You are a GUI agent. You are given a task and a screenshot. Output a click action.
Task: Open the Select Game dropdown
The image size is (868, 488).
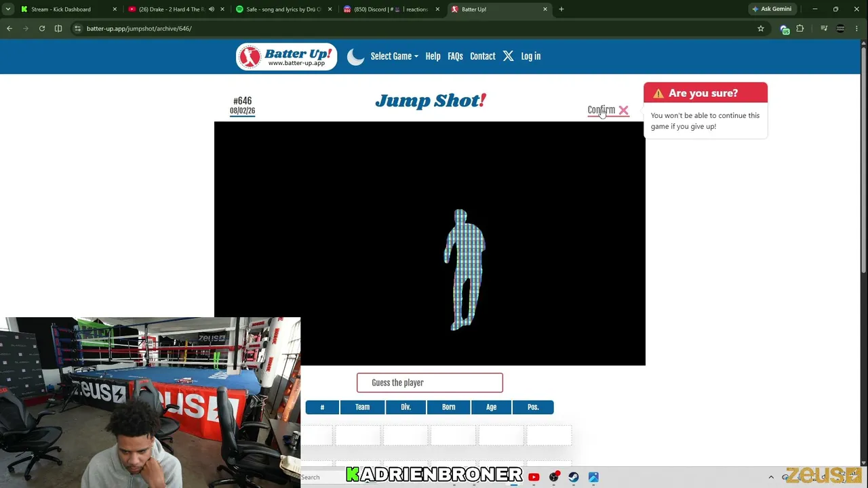pos(394,56)
